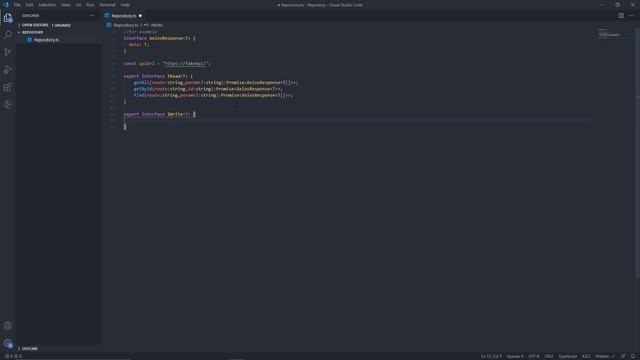This screenshot has width=640, height=360.
Task: Open the File menu
Action: click(x=17, y=5)
